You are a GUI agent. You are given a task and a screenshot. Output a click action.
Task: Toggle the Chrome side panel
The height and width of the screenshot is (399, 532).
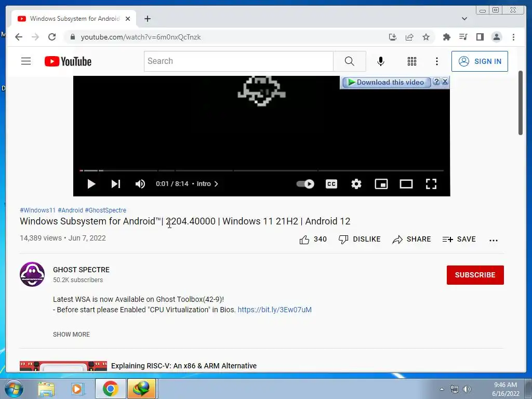[x=480, y=37]
